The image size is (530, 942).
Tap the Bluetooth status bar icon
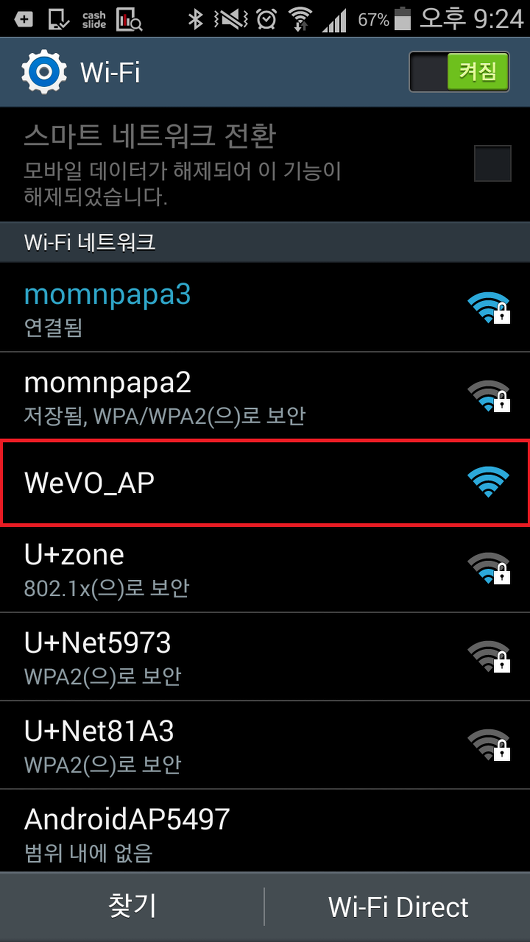click(195, 20)
